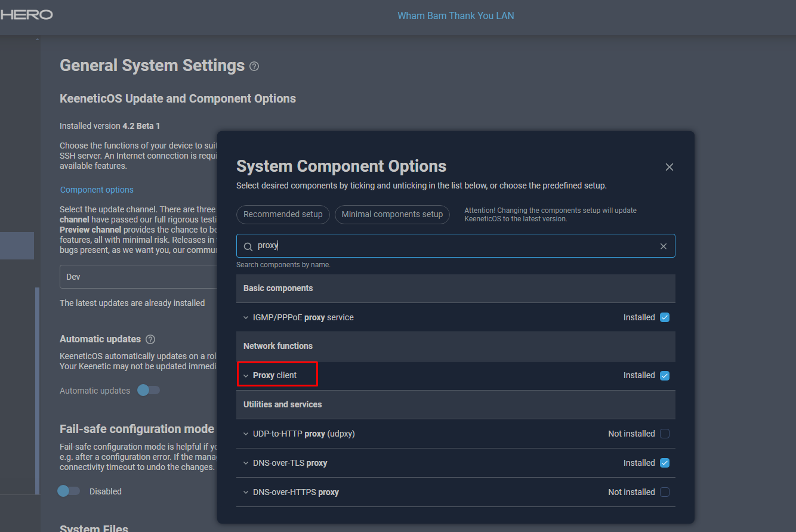The image size is (796, 532).
Task: Click the DNS-over-HTTPS proxy component name
Action: point(296,492)
